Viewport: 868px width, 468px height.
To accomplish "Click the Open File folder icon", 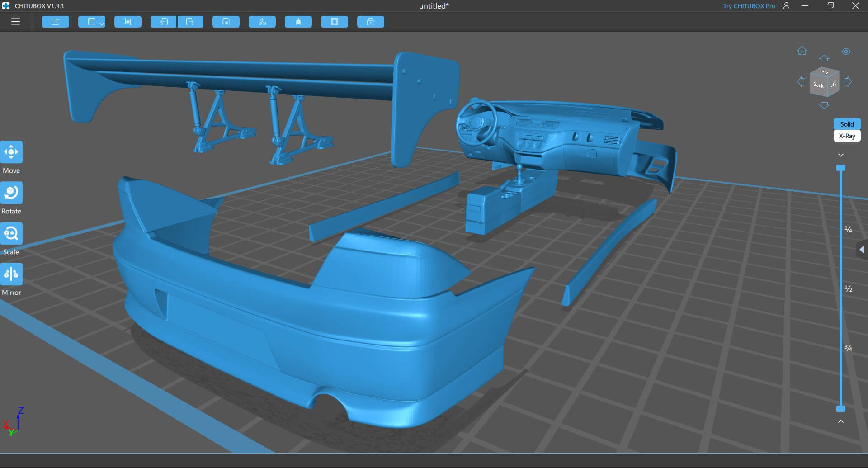I will click(56, 22).
